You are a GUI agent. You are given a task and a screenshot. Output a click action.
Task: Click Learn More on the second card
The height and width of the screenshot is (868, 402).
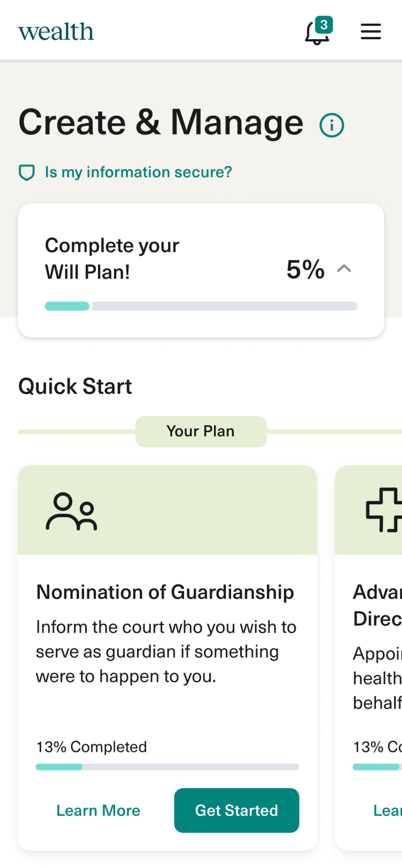[388, 810]
